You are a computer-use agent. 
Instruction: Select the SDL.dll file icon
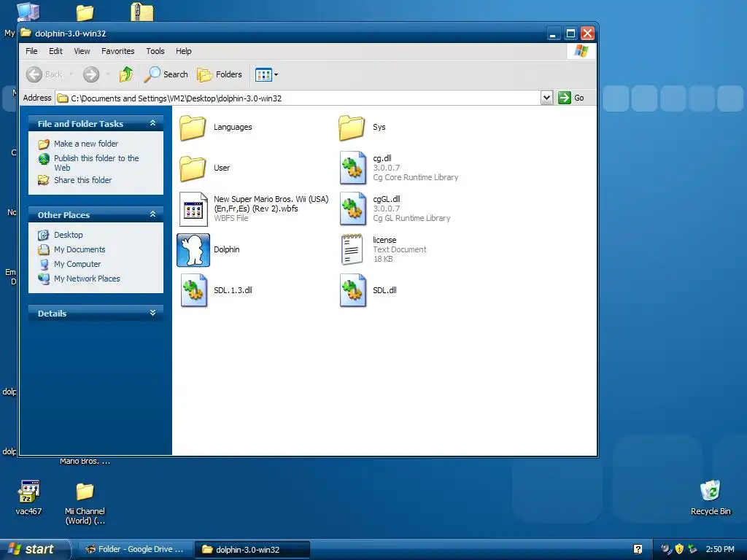(353, 290)
